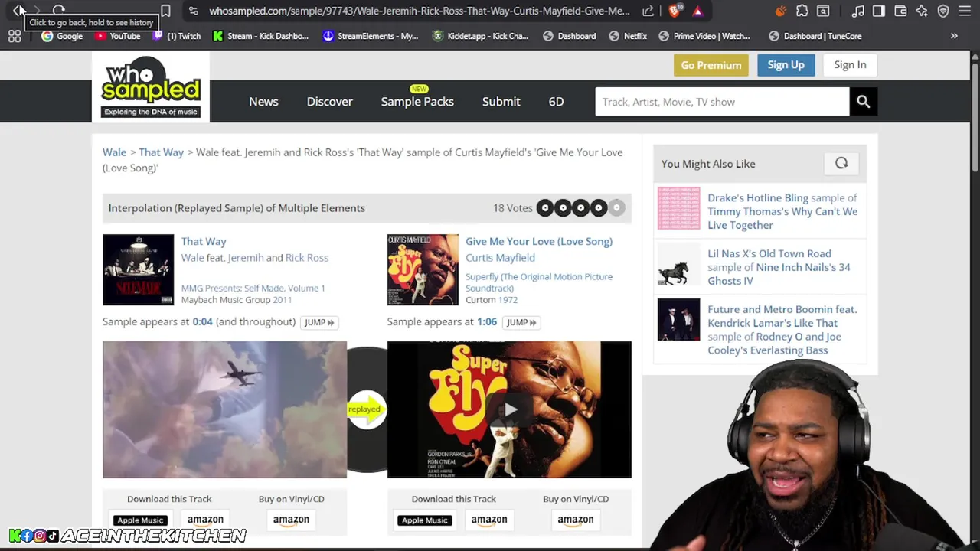Give a one-circle vote rating

[545, 207]
